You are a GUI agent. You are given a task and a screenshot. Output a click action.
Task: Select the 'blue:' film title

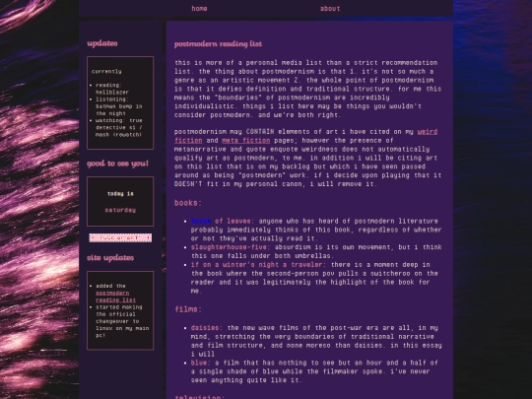[201, 363]
